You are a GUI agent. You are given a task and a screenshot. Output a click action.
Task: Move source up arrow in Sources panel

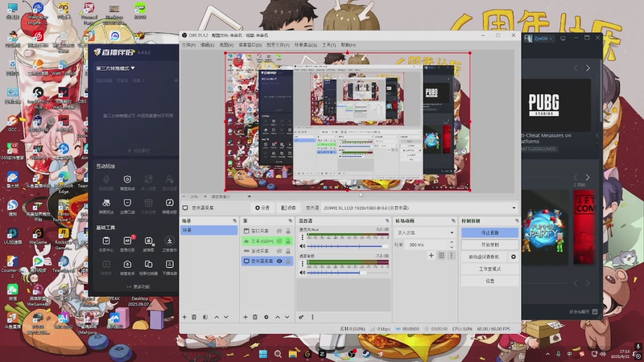tap(278, 317)
